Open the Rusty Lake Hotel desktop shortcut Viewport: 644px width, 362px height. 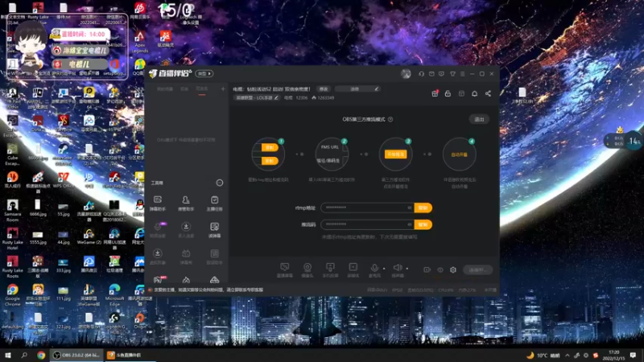(12, 238)
